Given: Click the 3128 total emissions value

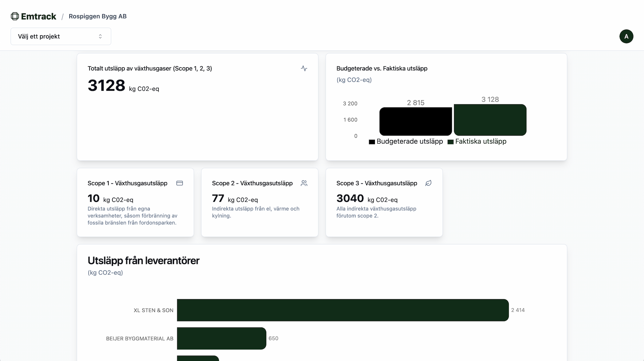Looking at the screenshot, I should click(x=106, y=85).
